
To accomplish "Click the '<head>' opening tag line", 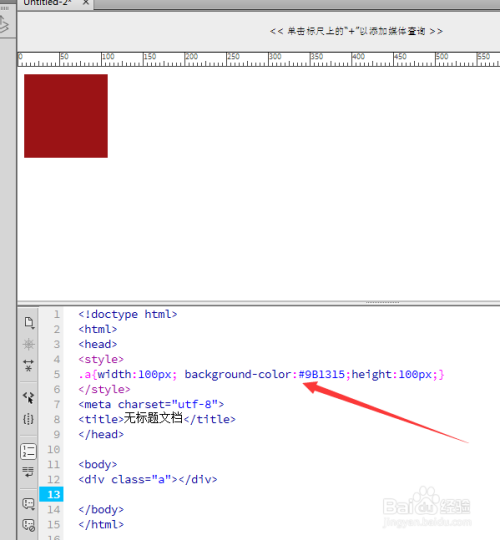I will click(x=98, y=344).
